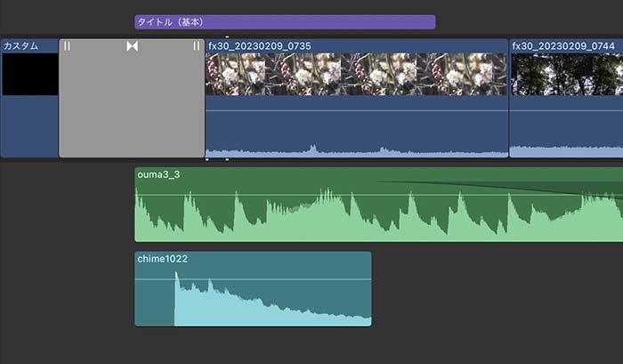Click the ouma3_3 audio volume line

click(x=378, y=195)
